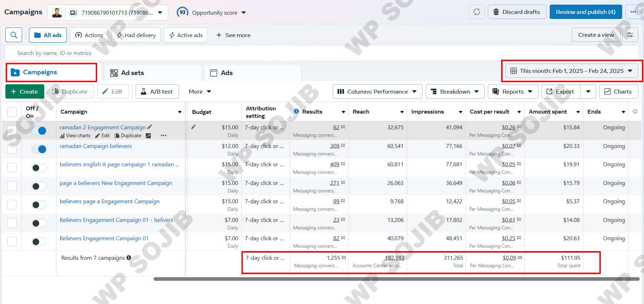Image resolution: width=644 pixels, height=304 pixels.
Task: Open the date range This month dropdown
Action: tap(571, 71)
